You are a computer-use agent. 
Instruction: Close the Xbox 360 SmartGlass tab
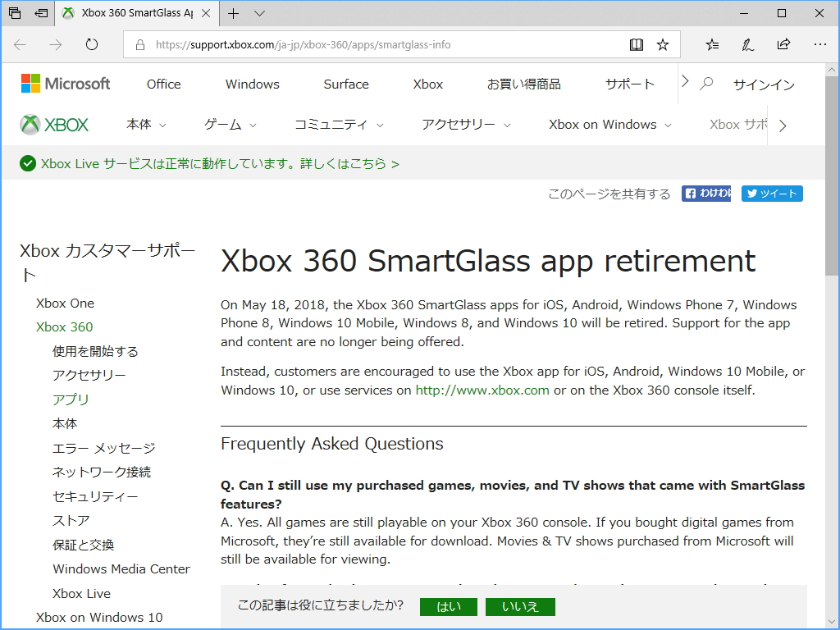206,13
